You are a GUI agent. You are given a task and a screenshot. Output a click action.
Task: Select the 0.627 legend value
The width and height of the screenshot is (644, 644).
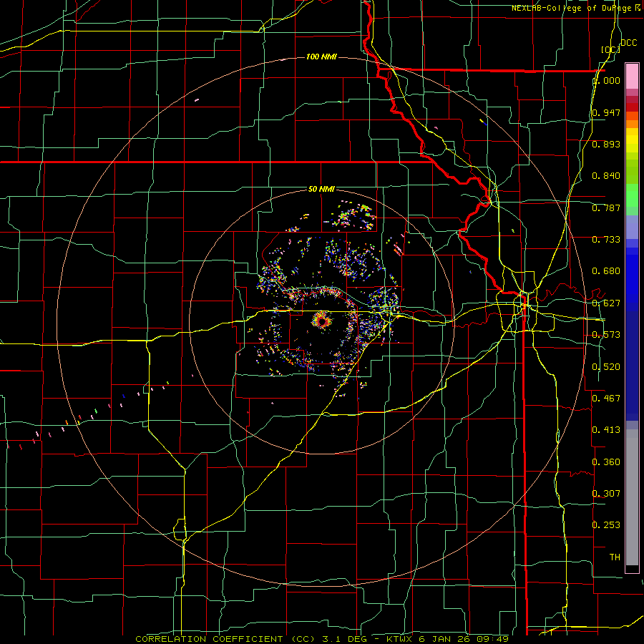tap(606, 303)
